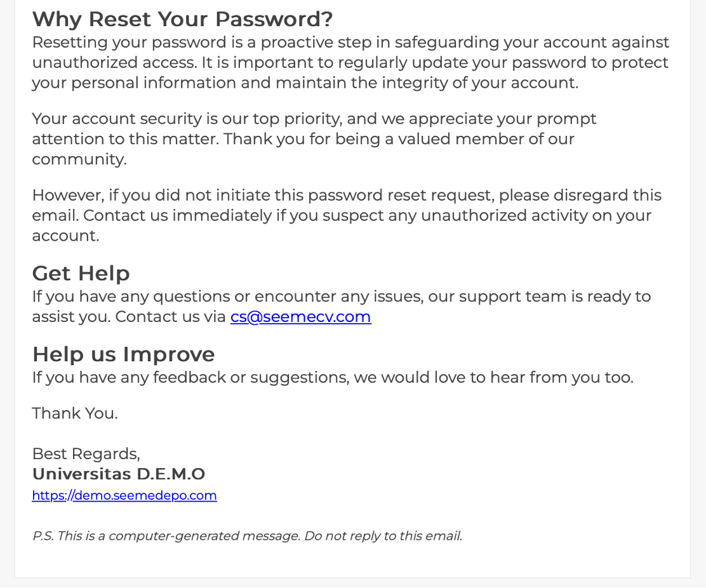Click the Best Regards closing line

tap(86, 454)
